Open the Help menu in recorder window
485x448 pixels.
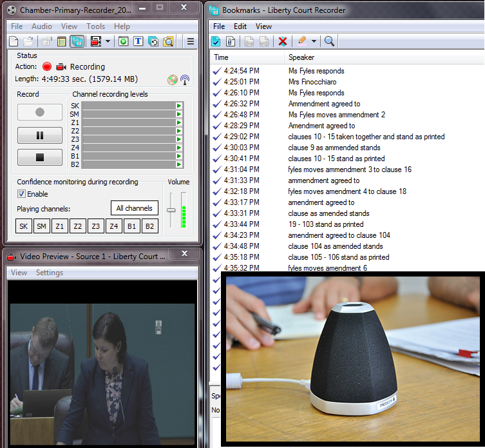122,26
